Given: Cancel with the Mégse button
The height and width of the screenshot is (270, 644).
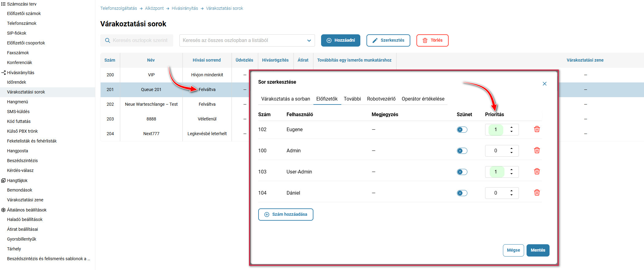Looking at the screenshot, I should pos(513,250).
